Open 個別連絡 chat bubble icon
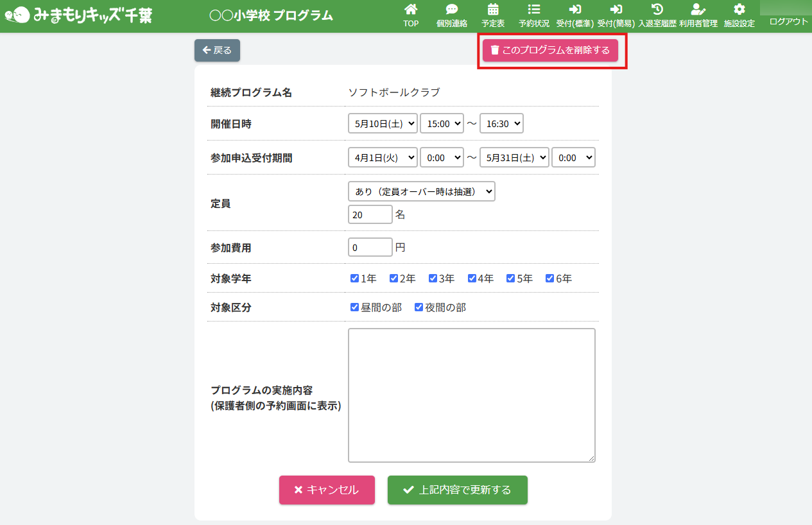 coord(452,10)
